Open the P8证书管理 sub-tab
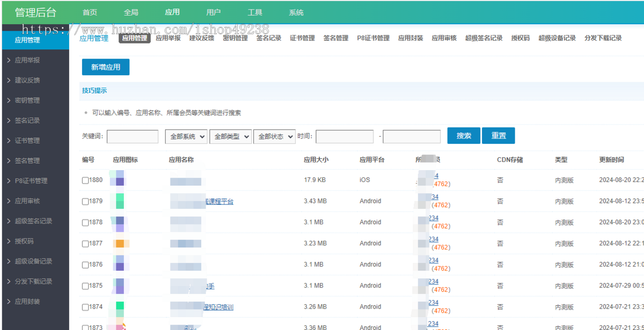Screen dimensions: 644x330 point(374,38)
